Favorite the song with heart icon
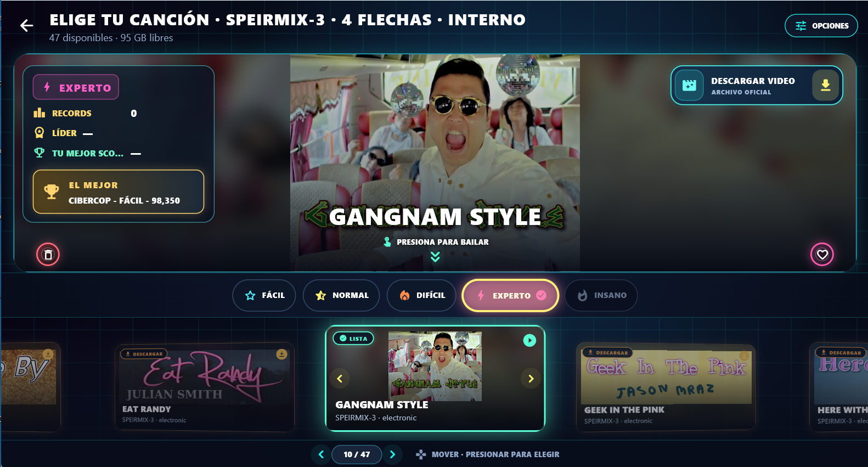868x467 pixels. 822,254
